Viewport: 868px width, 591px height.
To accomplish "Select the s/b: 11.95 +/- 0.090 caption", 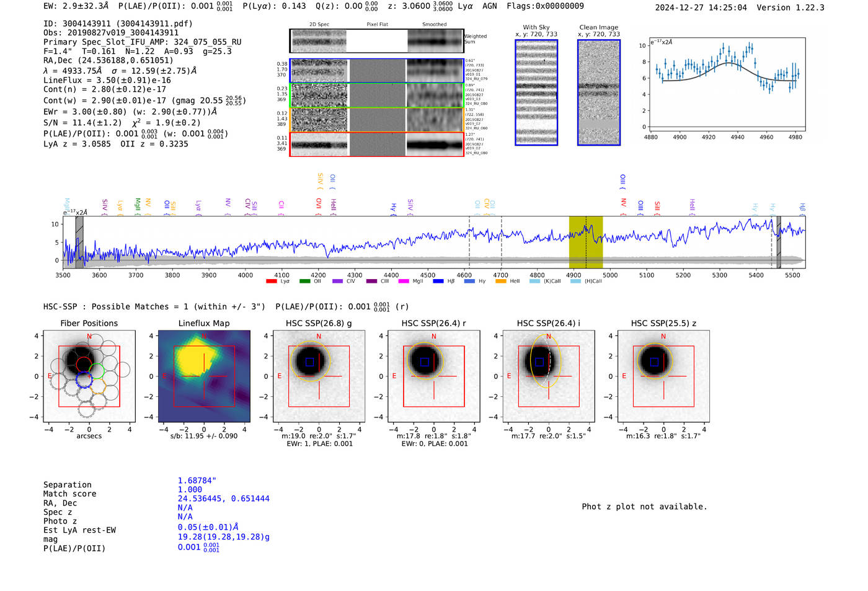I will pyautogui.click(x=204, y=436).
